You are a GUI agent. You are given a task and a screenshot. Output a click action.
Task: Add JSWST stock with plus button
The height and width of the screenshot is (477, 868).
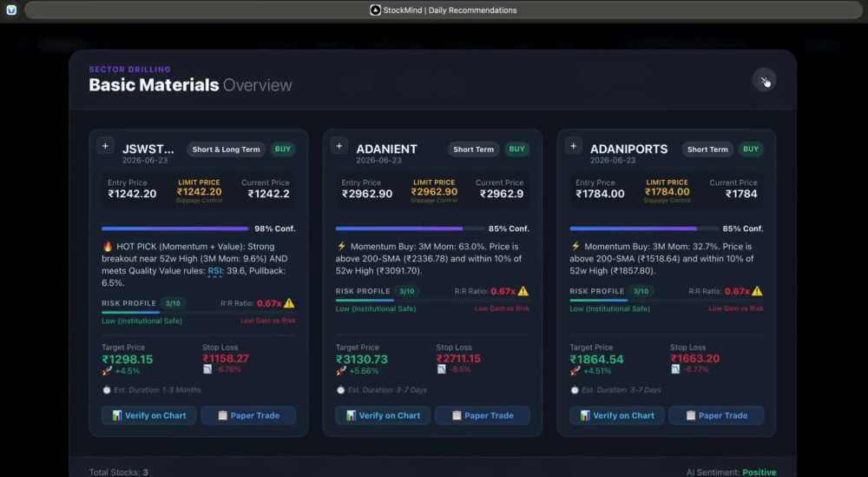[x=105, y=146]
